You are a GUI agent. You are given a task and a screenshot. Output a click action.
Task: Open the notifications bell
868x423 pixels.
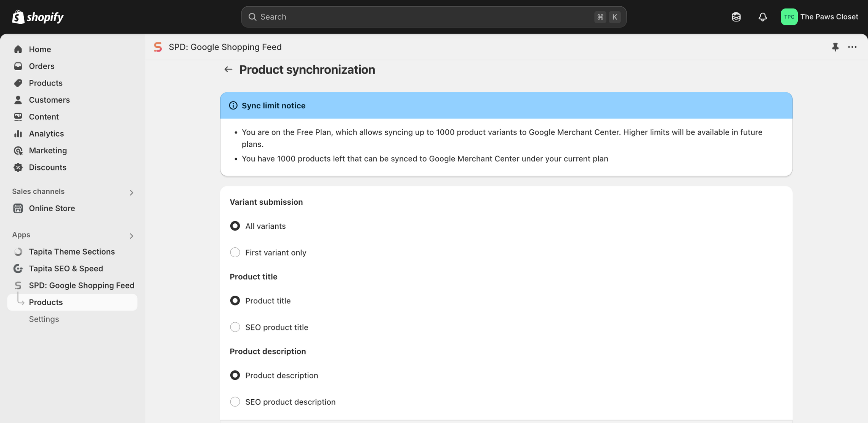tap(762, 17)
